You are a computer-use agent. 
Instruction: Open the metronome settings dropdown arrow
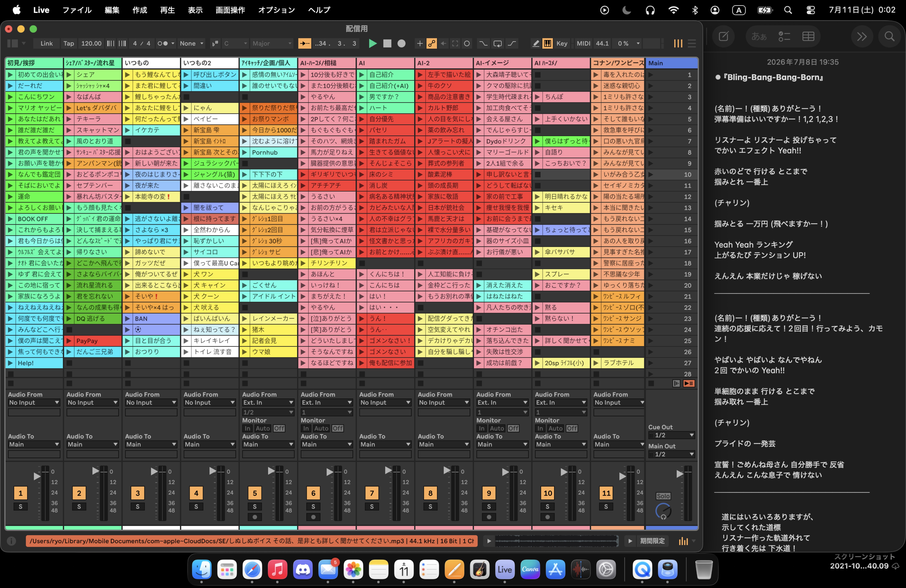click(173, 43)
